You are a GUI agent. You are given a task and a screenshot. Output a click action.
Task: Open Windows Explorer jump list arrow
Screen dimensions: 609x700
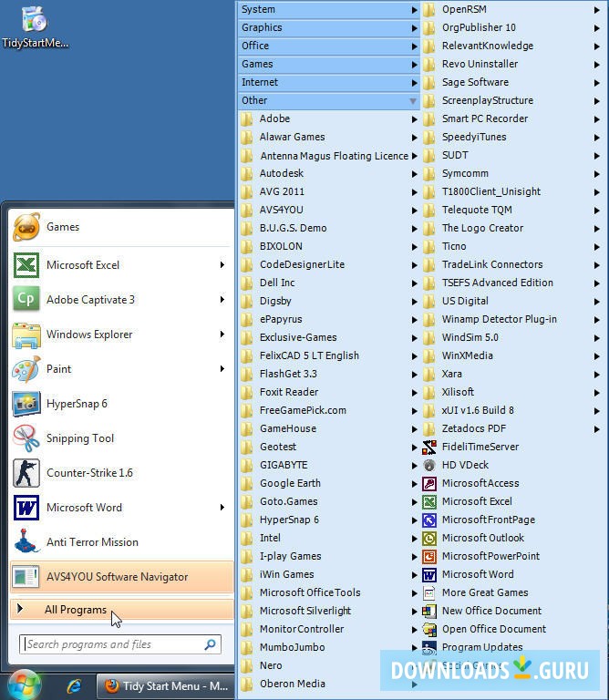[x=222, y=334]
